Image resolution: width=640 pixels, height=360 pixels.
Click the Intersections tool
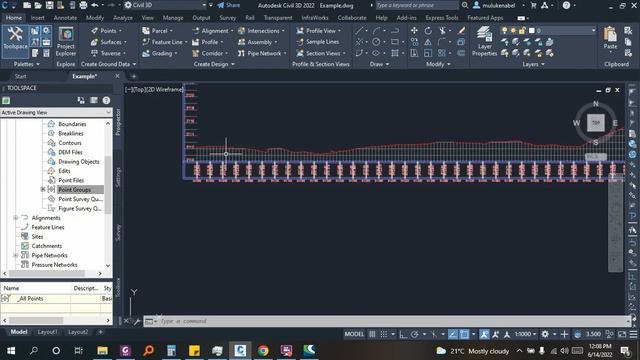(260, 31)
